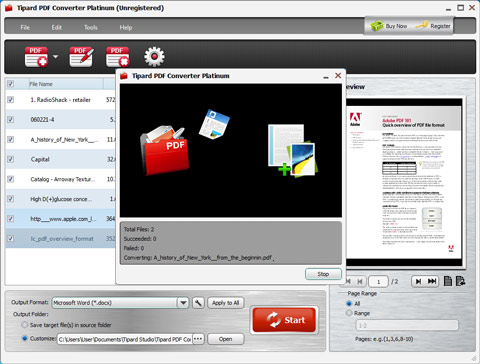
Task: Click the Remove PDF file icon
Action: point(118,57)
